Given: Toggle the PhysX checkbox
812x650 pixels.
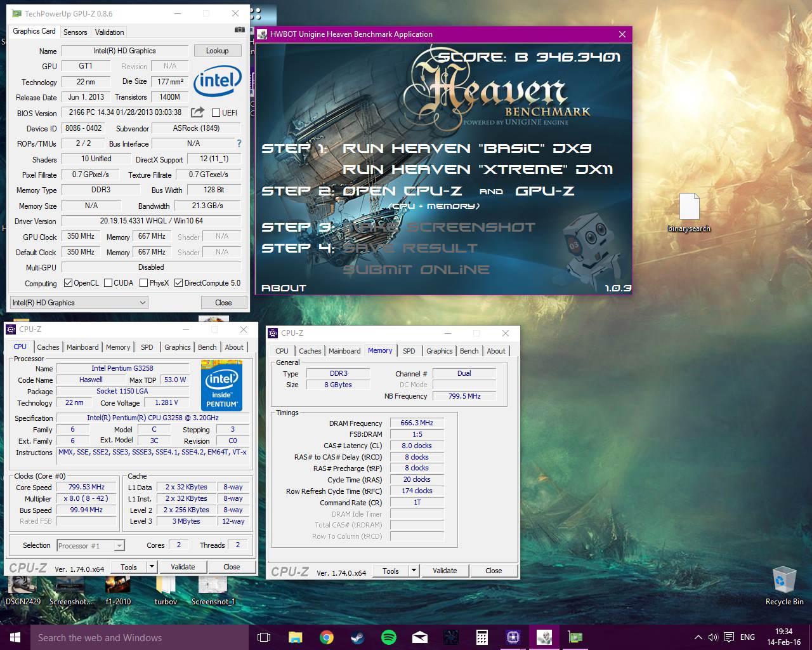Looking at the screenshot, I should pos(143,283).
